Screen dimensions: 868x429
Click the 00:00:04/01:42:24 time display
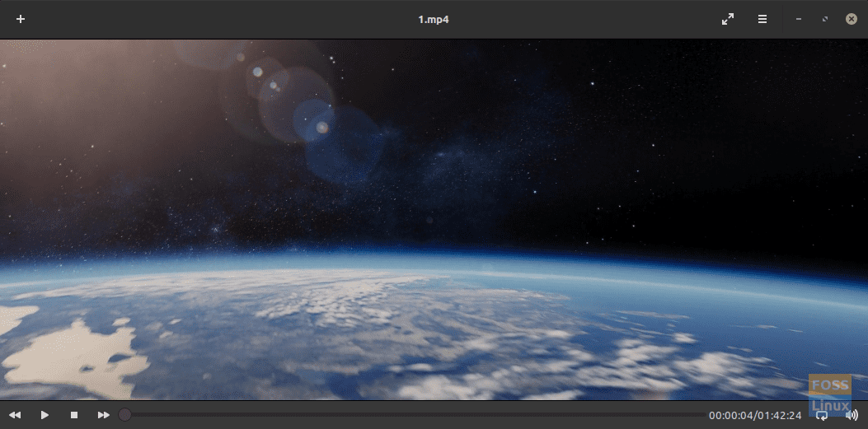pos(755,415)
